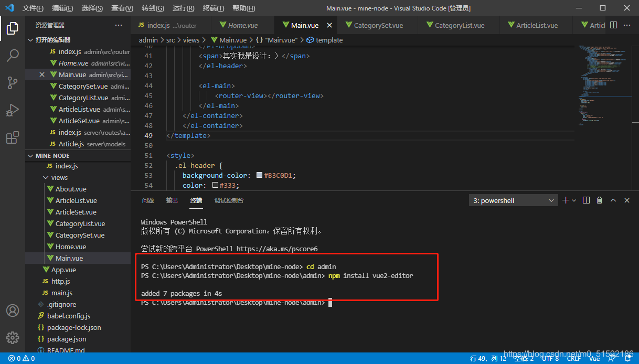Split the editor with the split icon
Image resolution: width=639 pixels, height=364 pixels.
point(613,25)
